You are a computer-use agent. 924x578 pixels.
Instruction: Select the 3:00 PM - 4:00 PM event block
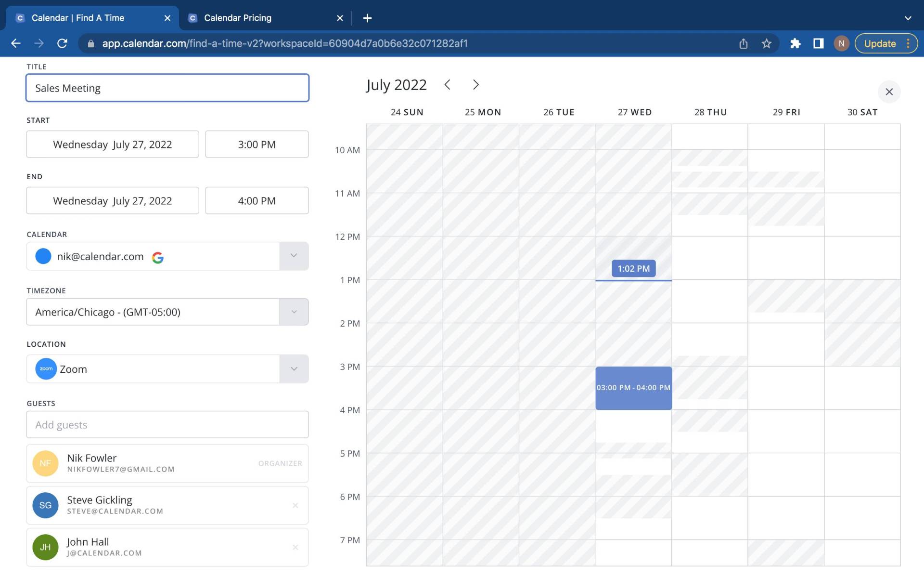pyautogui.click(x=633, y=388)
